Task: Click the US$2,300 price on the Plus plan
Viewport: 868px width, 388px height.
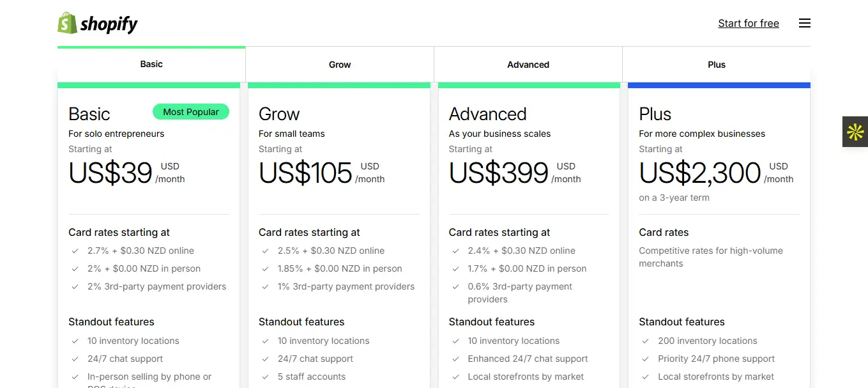Action: click(699, 173)
